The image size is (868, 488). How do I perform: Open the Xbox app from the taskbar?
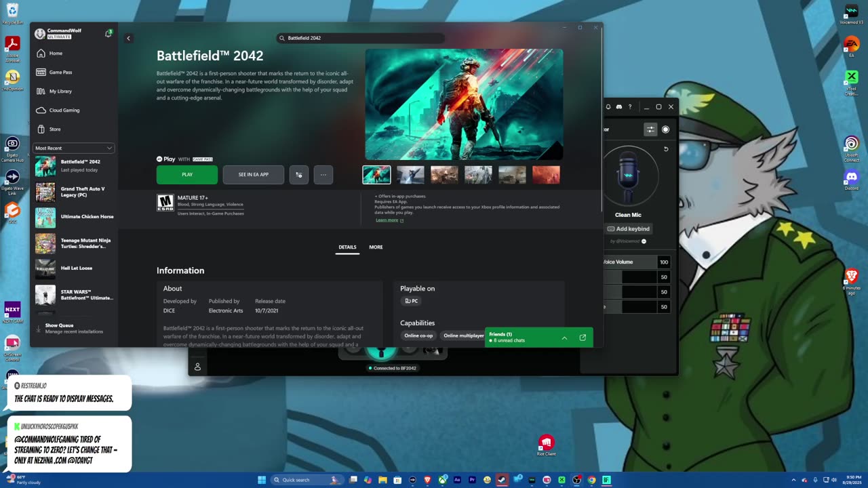[x=442, y=480]
